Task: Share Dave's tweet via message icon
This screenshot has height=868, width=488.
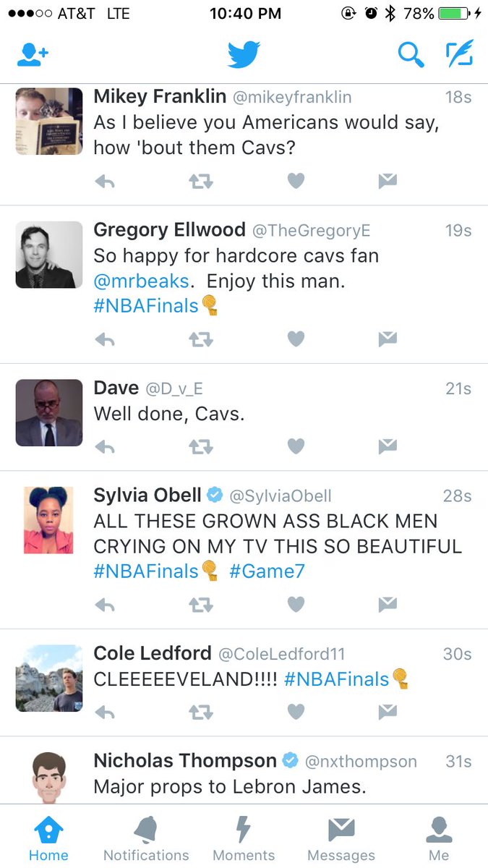Action: coord(388,447)
